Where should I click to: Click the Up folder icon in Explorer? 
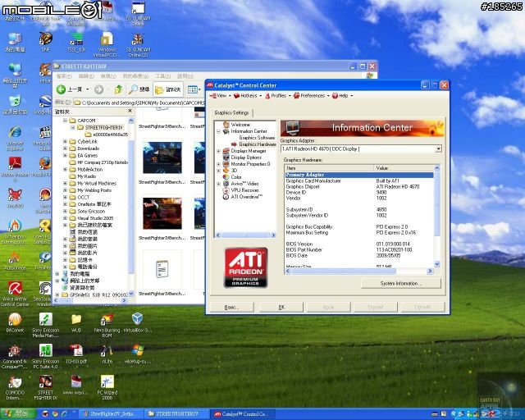118,89
